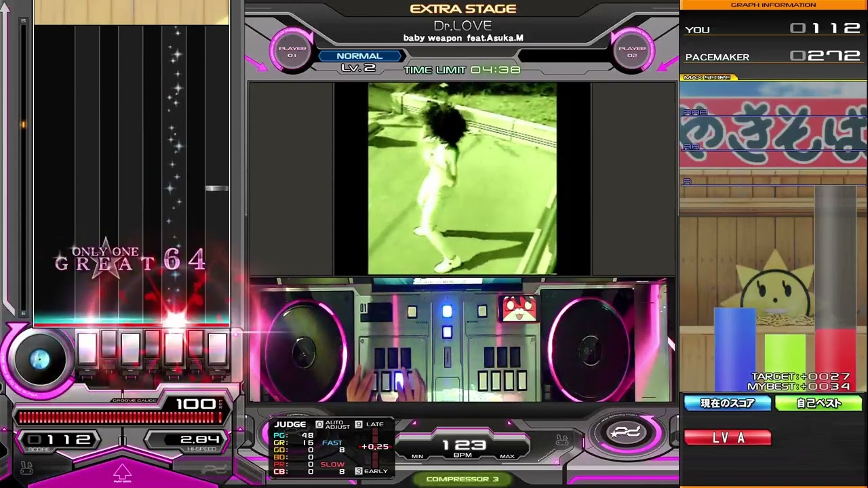Click the PG: 48 judge row

click(x=294, y=435)
